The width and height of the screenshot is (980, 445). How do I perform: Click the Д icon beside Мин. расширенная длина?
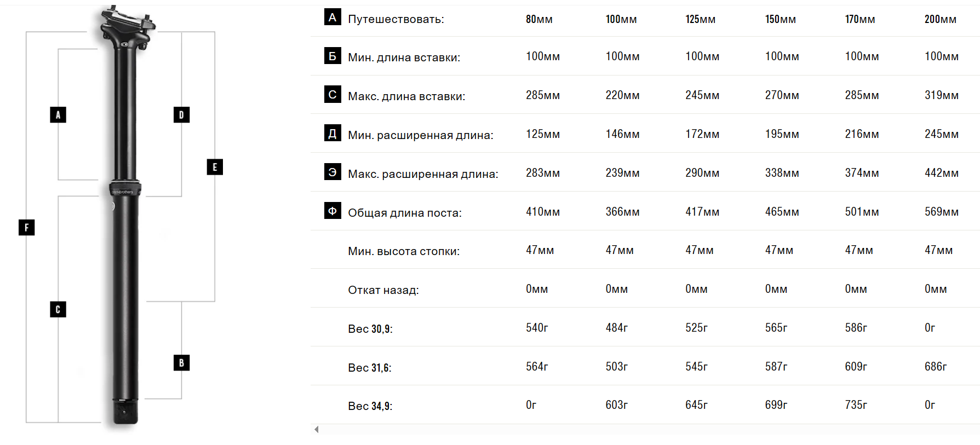click(x=333, y=133)
